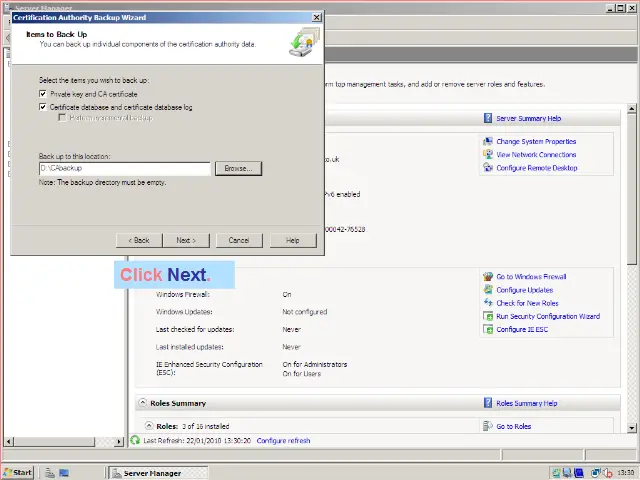Click the 'Last checked for updates:' label
Viewport: 640px width, 480px height.
point(195,329)
